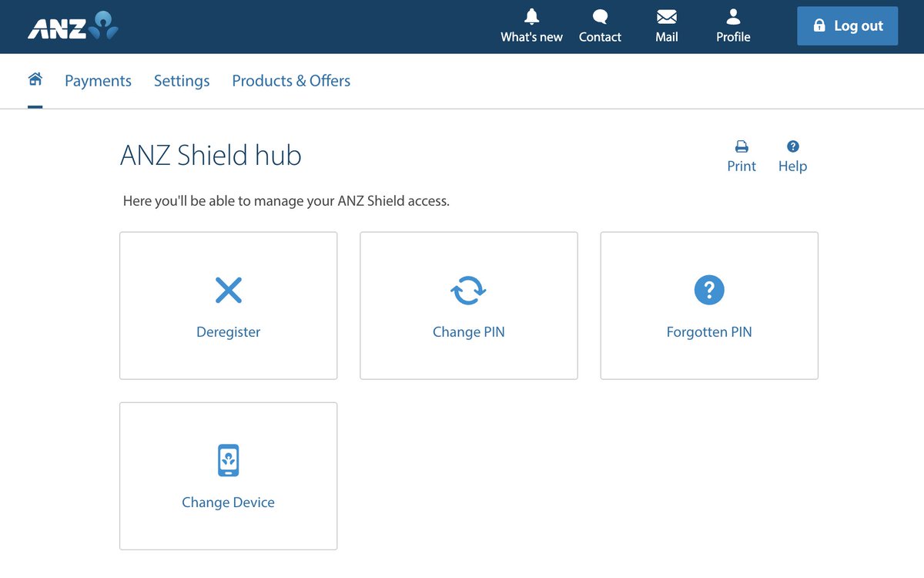Screen dimensions: 924x578
Task: Open the Payments menu
Action: (98, 81)
